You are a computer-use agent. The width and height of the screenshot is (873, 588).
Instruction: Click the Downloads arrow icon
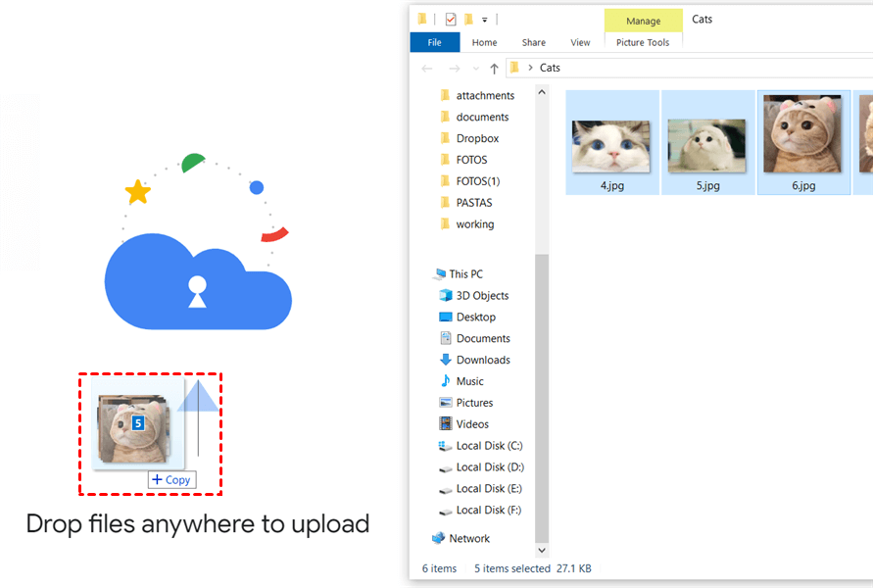(x=446, y=360)
